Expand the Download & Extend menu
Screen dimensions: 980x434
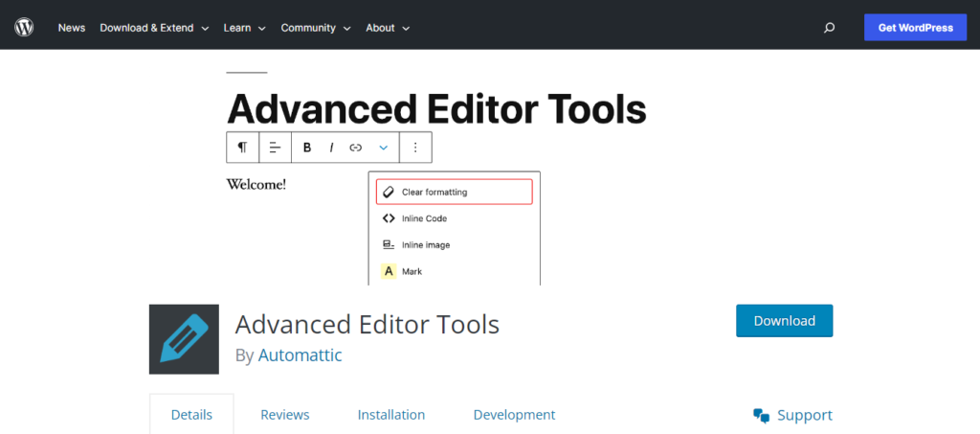click(x=154, y=28)
